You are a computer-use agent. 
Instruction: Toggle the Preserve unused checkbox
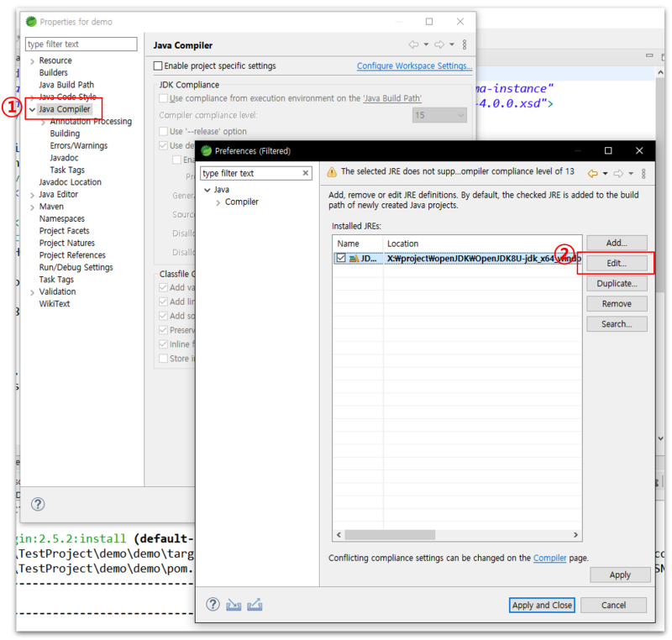pyautogui.click(x=163, y=330)
